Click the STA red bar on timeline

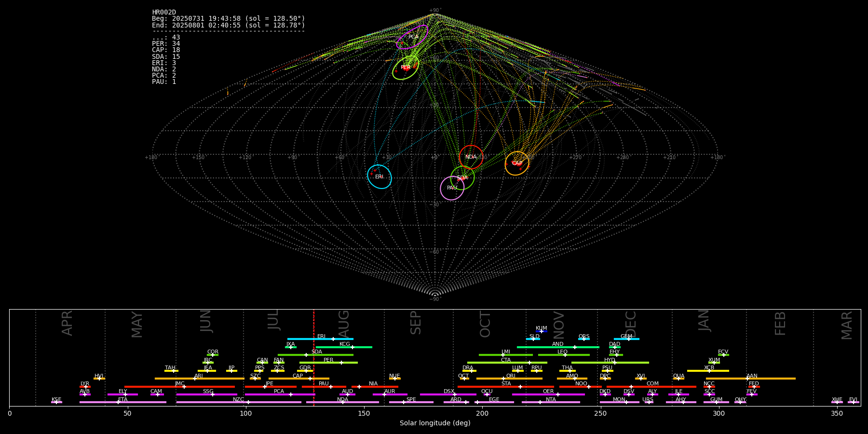click(506, 387)
